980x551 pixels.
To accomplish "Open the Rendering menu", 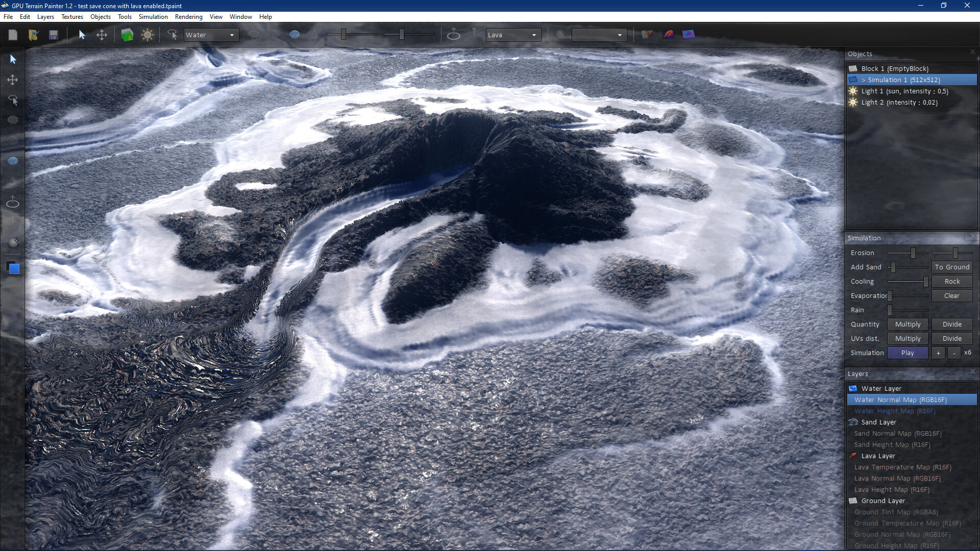I will click(188, 16).
